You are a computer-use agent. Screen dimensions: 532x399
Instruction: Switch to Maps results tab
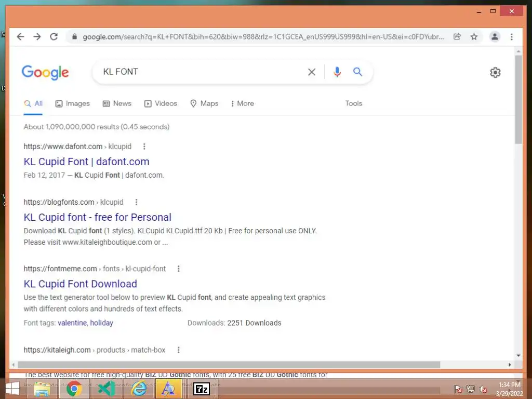coord(204,103)
